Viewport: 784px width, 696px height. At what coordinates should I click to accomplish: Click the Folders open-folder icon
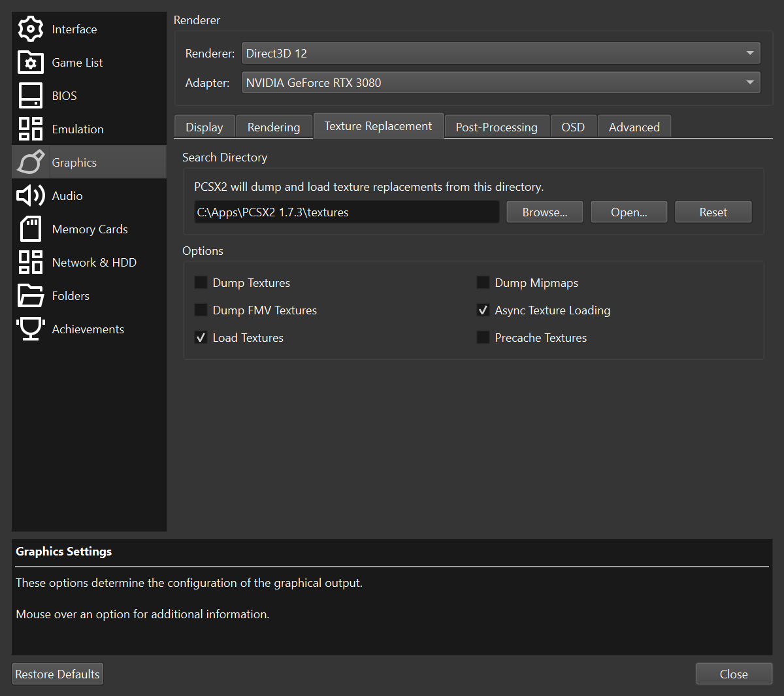[30, 295]
